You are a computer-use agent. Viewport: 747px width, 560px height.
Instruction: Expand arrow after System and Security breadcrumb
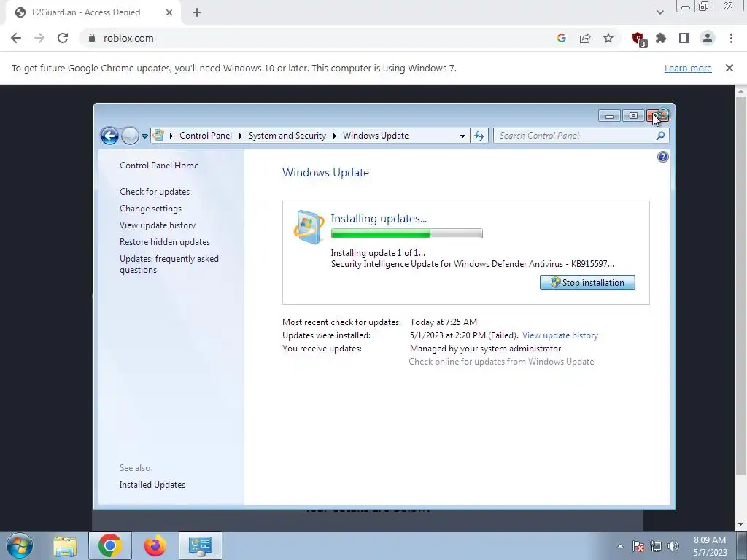[x=334, y=136]
